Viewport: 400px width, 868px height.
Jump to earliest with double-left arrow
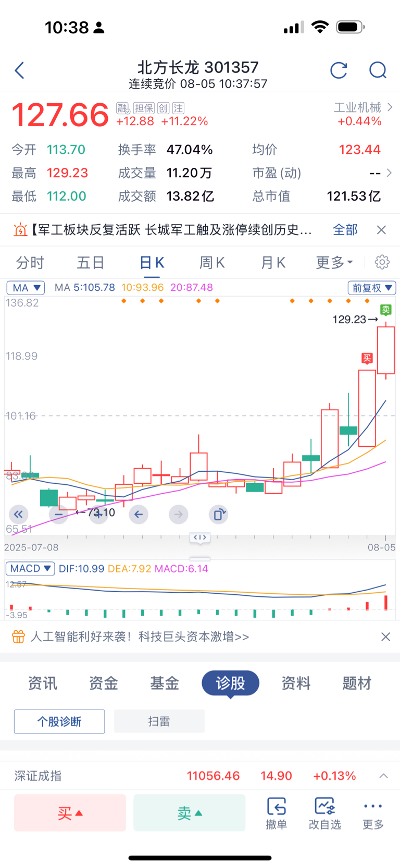point(18,515)
